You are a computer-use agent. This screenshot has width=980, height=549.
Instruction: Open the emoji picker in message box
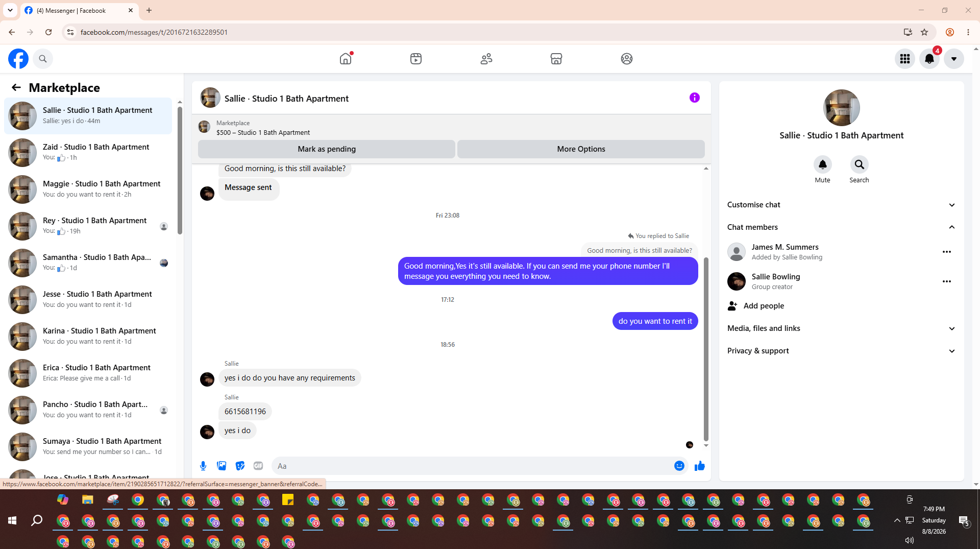(x=679, y=466)
